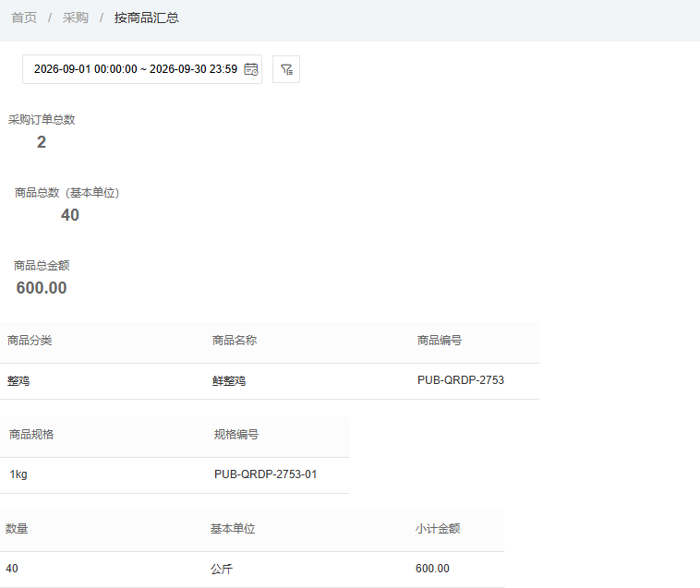The width and height of the screenshot is (700, 588).
Task: Select the large 40 total quantity
Action: tap(70, 215)
